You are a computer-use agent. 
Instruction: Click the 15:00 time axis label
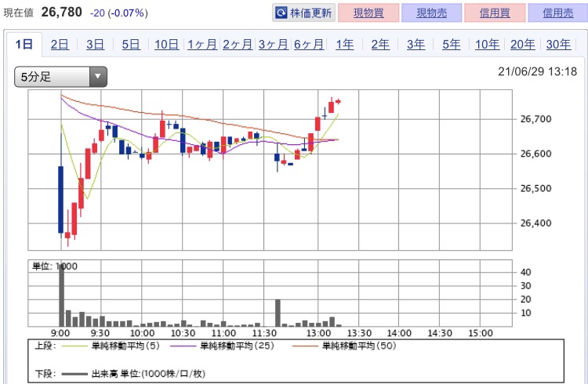[481, 333]
